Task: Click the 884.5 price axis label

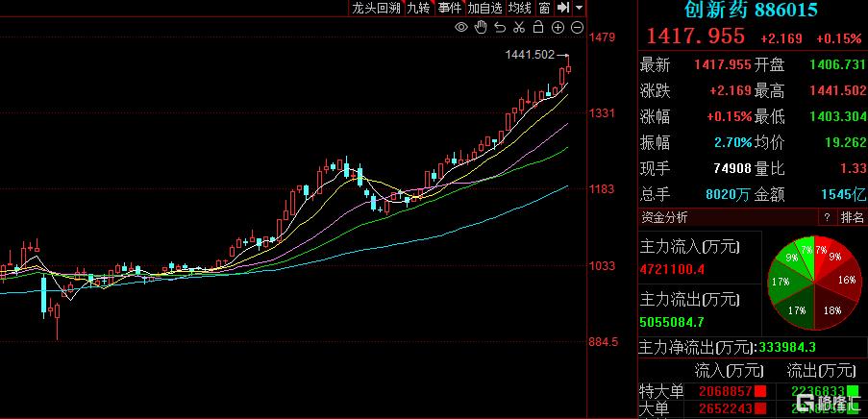Action: point(604,341)
